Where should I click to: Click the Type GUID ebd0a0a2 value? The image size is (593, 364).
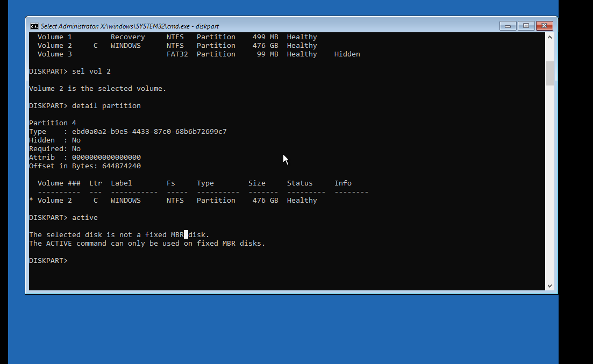click(149, 132)
